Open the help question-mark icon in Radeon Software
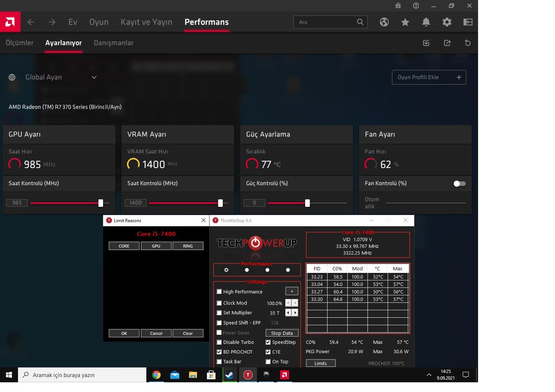The height and width of the screenshot is (392, 555). click(x=416, y=6)
